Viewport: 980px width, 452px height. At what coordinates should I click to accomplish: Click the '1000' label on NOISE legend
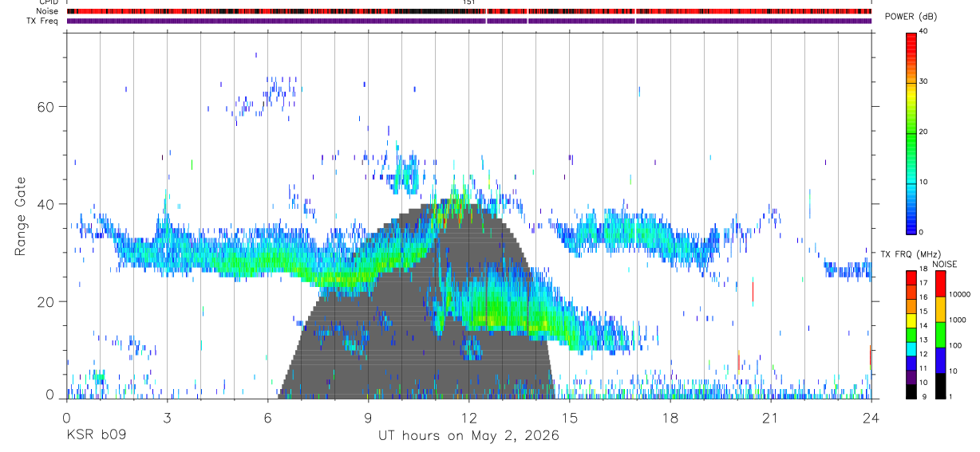pos(958,320)
